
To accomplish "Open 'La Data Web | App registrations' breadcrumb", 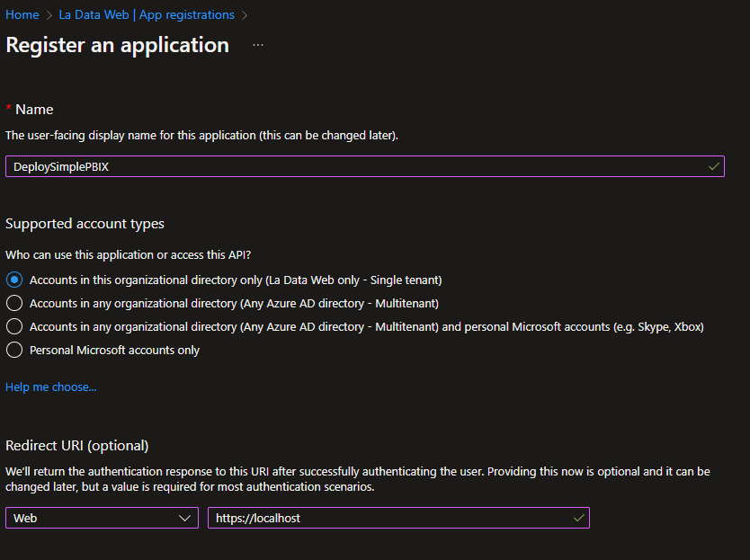I will coord(147,14).
